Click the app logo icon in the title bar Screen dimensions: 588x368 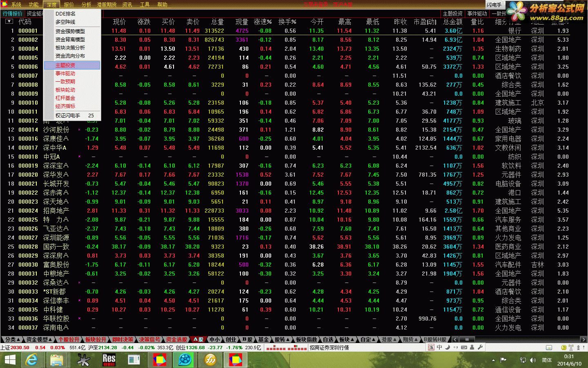(5, 4)
